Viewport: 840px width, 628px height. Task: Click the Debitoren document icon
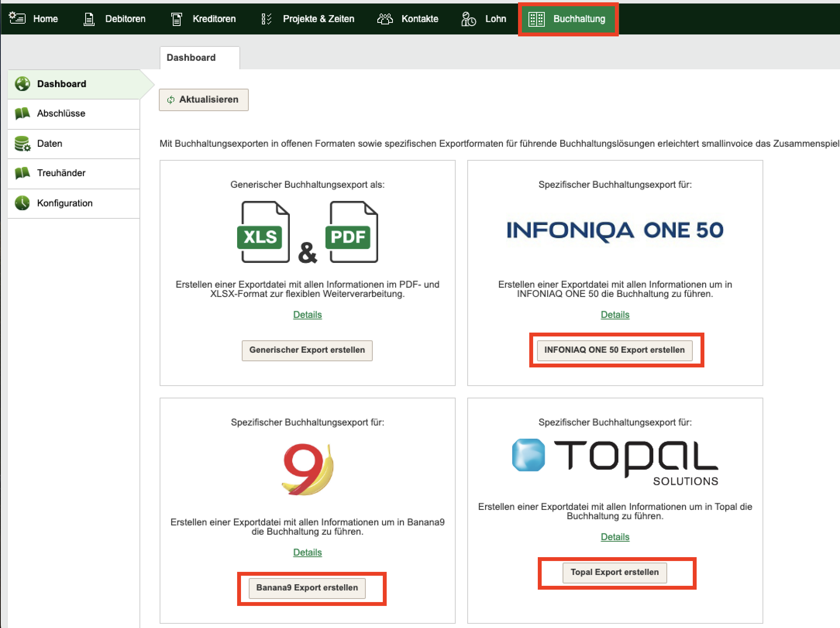(89, 19)
